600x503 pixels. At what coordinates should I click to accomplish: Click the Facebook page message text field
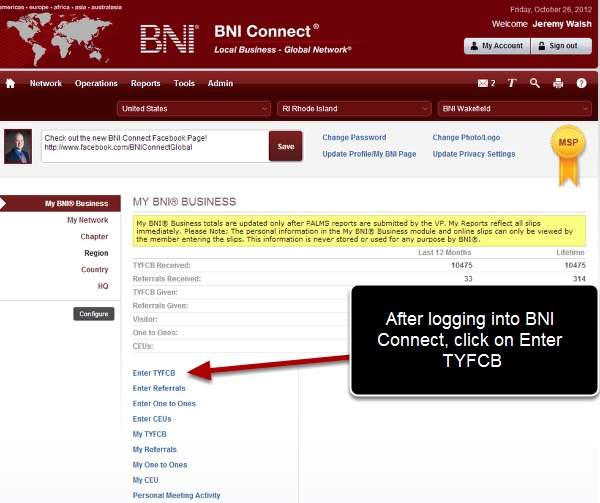pyautogui.click(x=152, y=146)
